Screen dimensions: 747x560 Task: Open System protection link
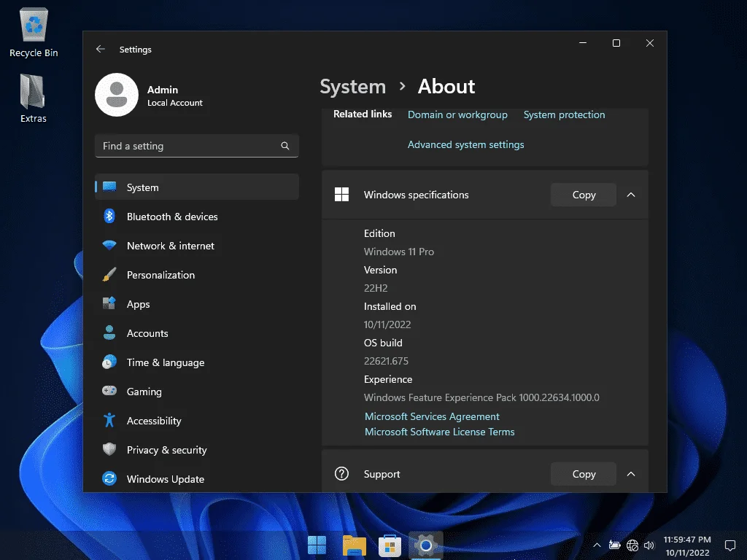(x=564, y=114)
